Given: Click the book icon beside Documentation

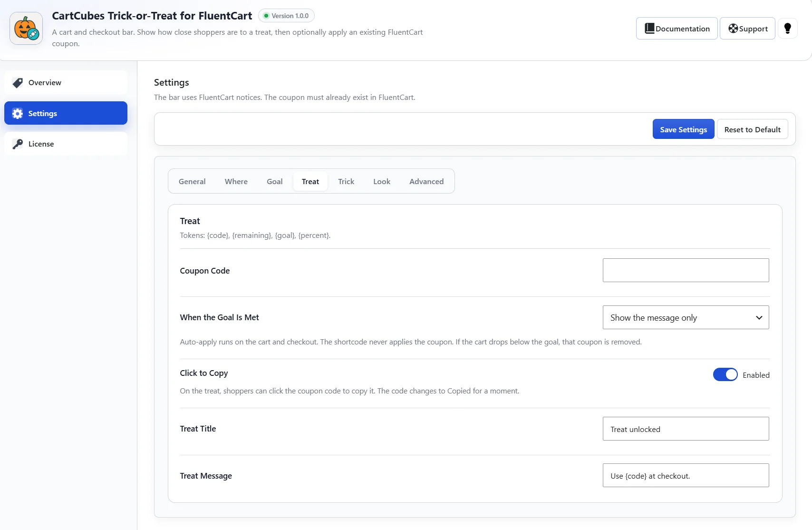Looking at the screenshot, I should coord(649,29).
